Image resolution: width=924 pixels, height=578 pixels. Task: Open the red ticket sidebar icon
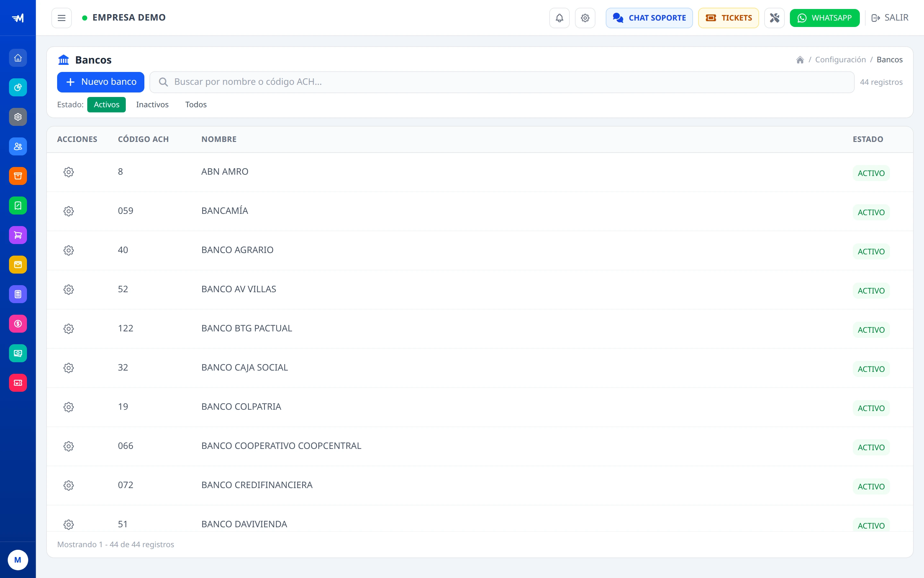(x=18, y=383)
